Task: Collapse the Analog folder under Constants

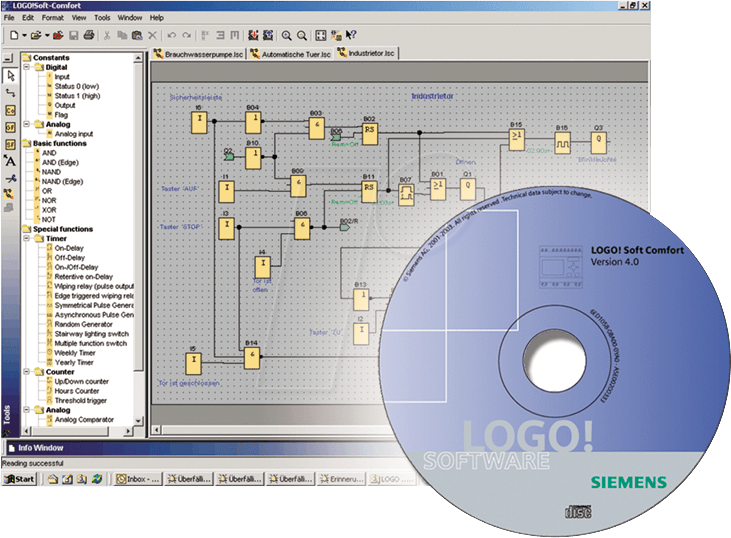Action: (x=27, y=124)
